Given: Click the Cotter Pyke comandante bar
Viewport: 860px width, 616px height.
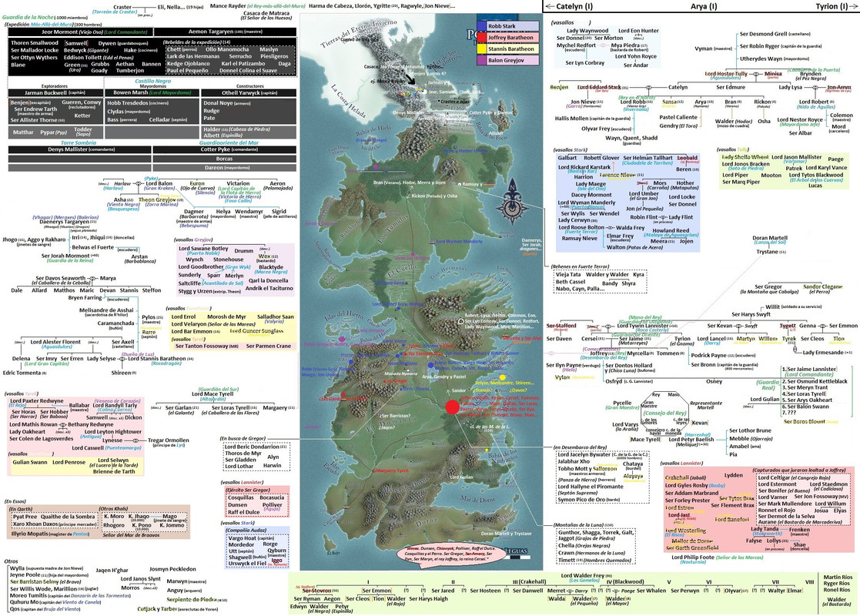Looking at the screenshot, I should pyautogui.click(x=225, y=149).
